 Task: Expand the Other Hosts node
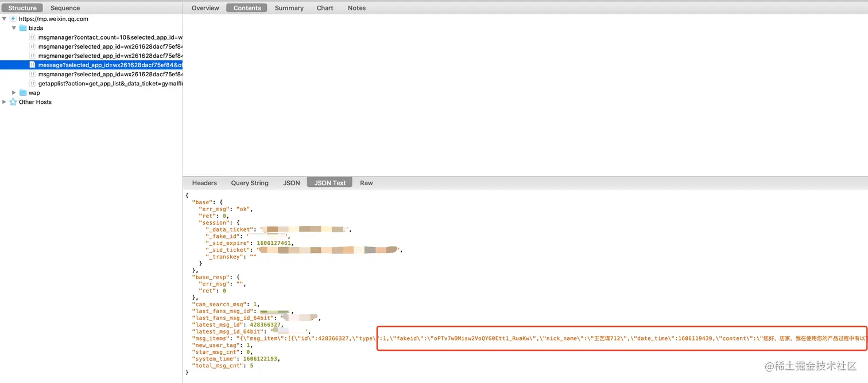pyautogui.click(x=5, y=102)
